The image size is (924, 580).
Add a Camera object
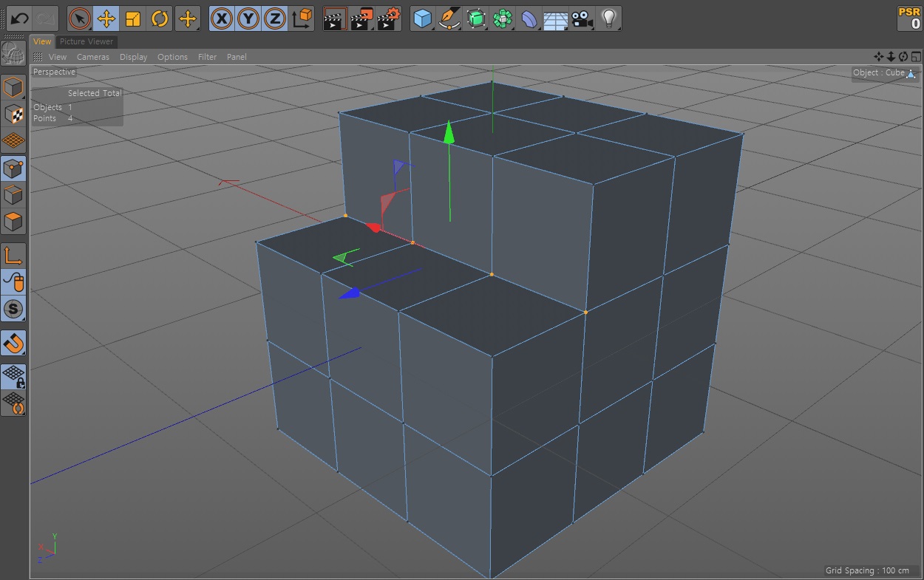point(582,18)
